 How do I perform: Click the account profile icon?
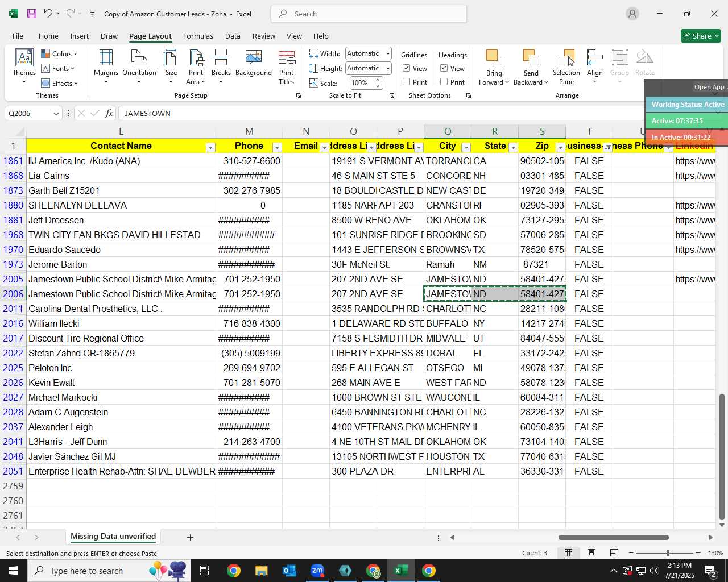tap(632, 14)
